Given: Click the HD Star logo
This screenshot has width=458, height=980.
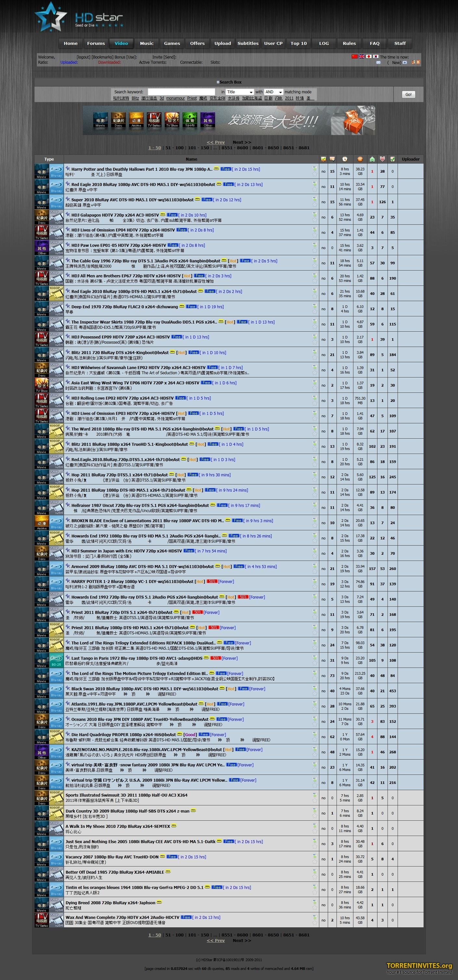Looking at the screenshot, I should tap(79, 17).
